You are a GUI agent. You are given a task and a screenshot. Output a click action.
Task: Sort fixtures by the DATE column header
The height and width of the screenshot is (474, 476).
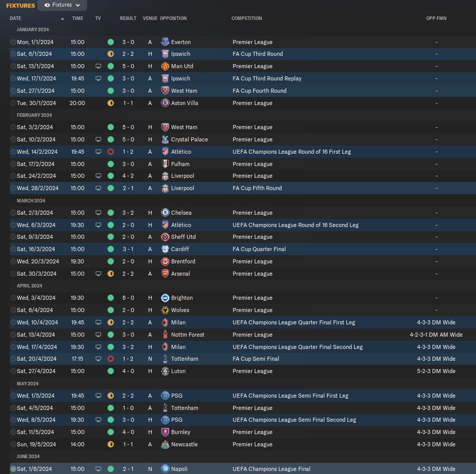(15, 18)
